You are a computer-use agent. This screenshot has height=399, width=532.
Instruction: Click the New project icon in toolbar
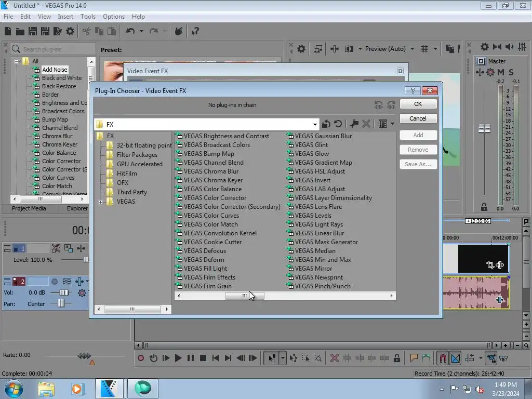[8, 31]
